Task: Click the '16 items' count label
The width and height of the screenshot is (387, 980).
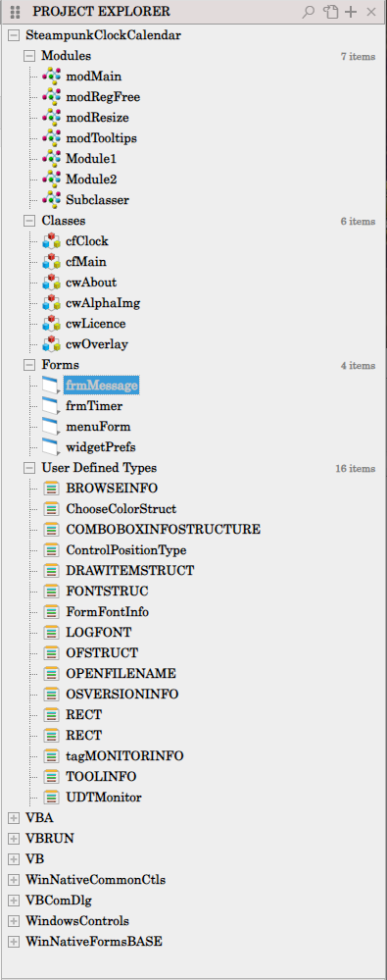Action: pos(356,468)
